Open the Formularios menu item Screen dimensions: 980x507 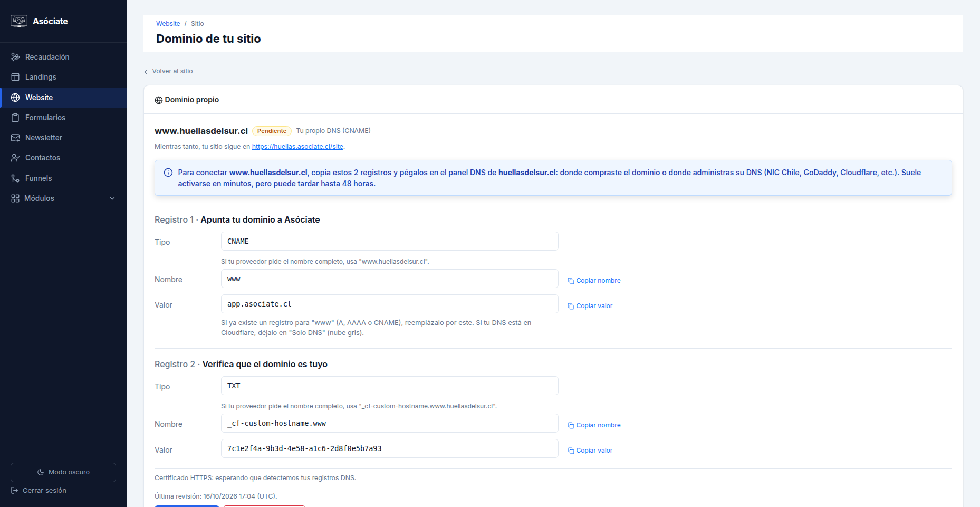click(63, 118)
